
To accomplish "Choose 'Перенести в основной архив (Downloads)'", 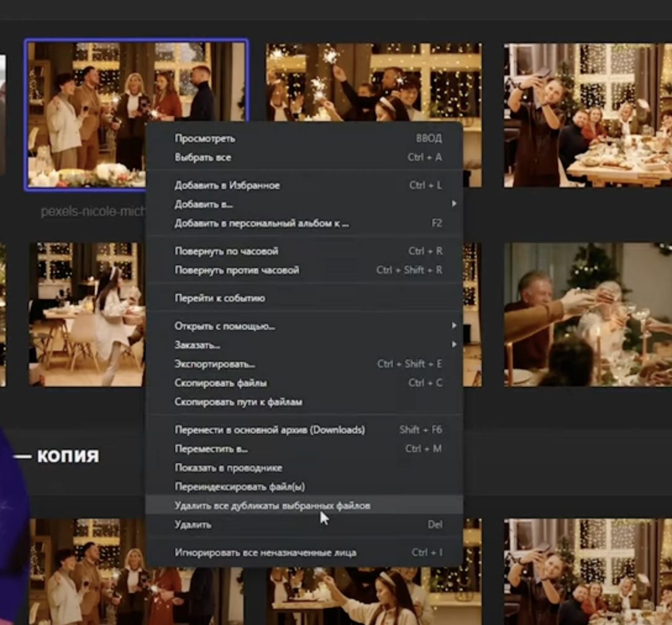I will pyautogui.click(x=304, y=429).
